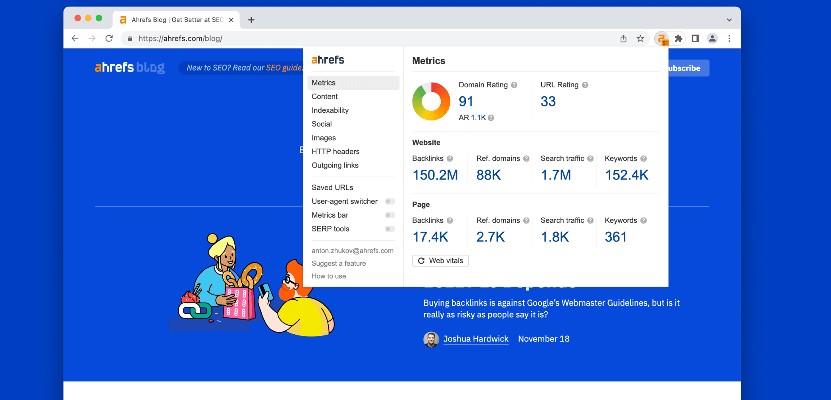Click the Web vitals button
The image size is (831, 400).
click(x=440, y=260)
